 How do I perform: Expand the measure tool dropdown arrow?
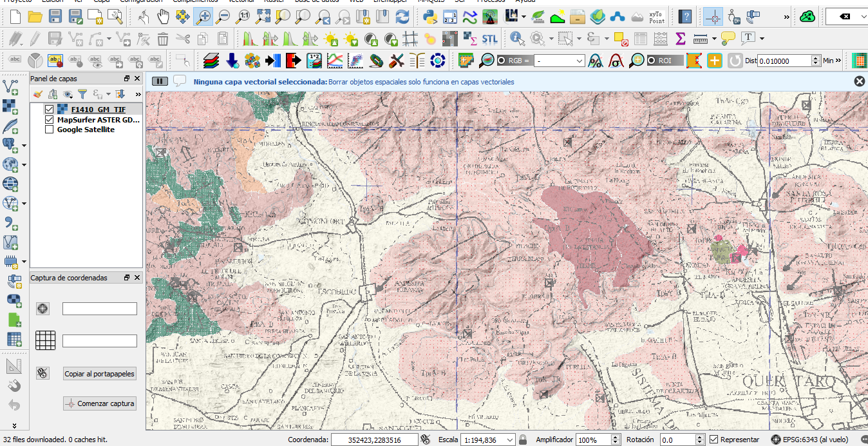714,39
